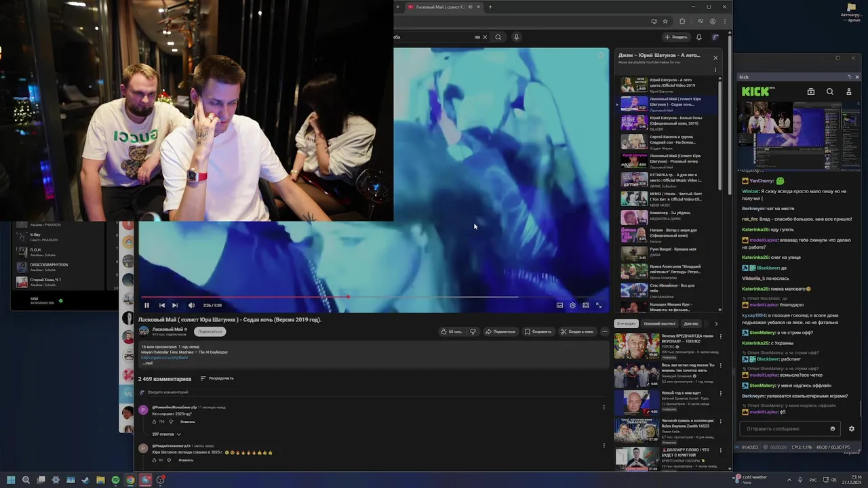
Task: Open the link in video description
Action: pos(164,358)
